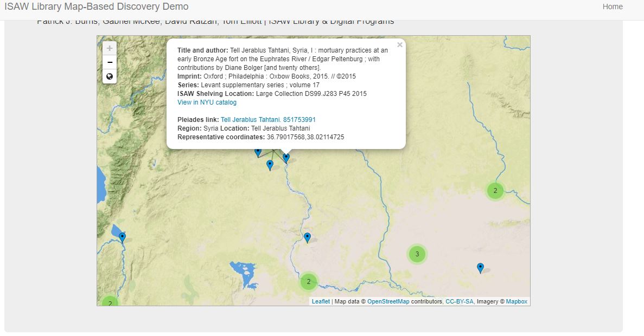644x336 pixels.
Task: Expand the cluster 2 left of the Leaflet attribution
Action: [x=308, y=281]
